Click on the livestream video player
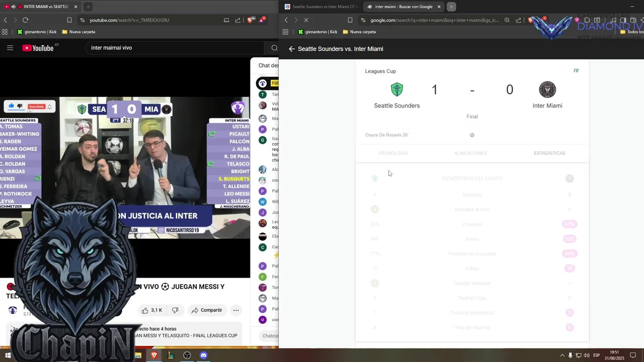The height and width of the screenshot is (362, 644). click(125, 167)
